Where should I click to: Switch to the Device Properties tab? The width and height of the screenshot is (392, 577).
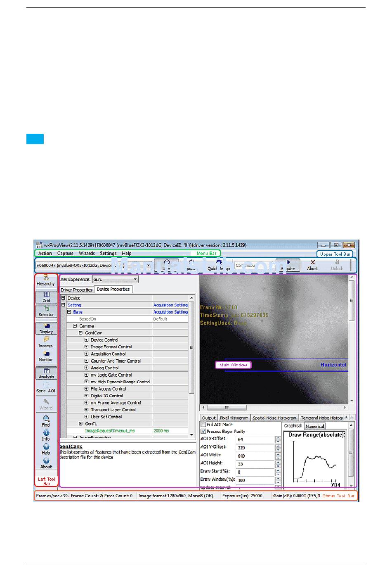[113, 290]
